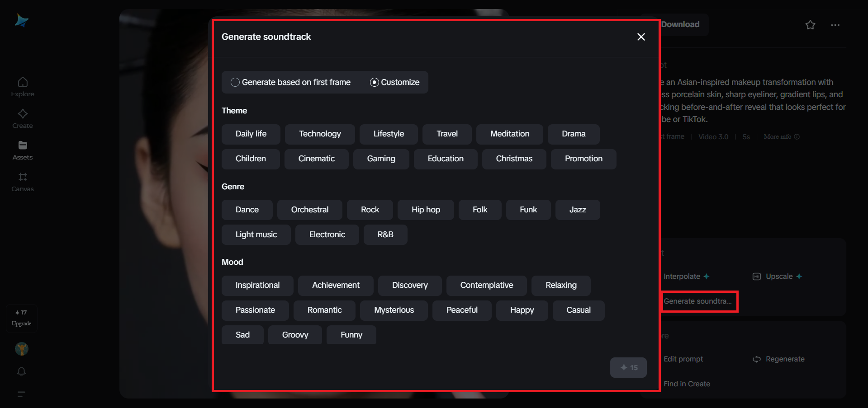Click the 15-credit generate button
Image resolution: width=868 pixels, height=408 pixels.
tap(628, 368)
